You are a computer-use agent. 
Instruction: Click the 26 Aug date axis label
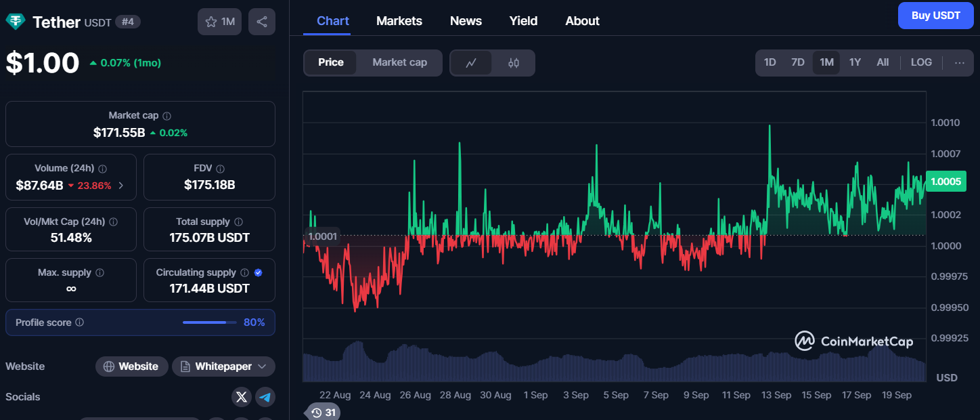416,395
